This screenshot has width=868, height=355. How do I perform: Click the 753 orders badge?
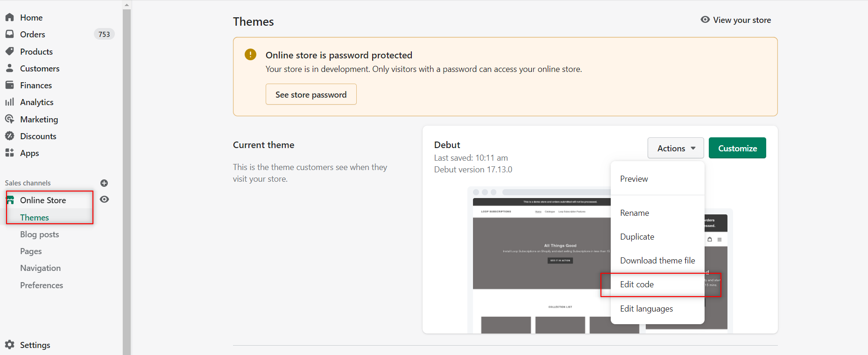pyautogui.click(x=104, y=34)
